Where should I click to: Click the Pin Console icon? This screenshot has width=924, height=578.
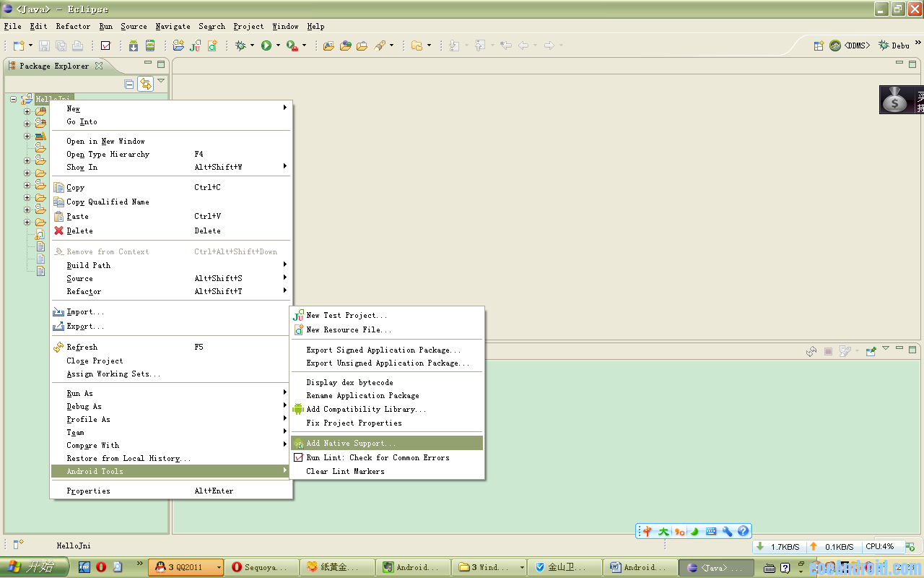(871, 351)
